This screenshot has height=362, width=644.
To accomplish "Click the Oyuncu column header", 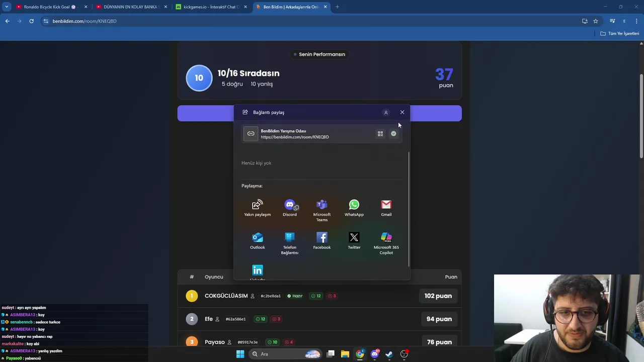I will [214, 277].
